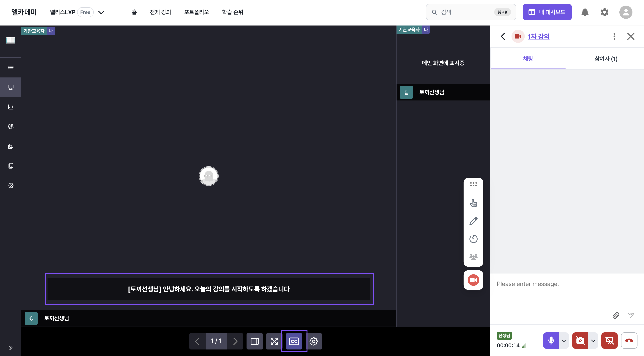Open 학습 순위 menu
The height and width of the screenshot is (356, 644).
click(x=233, y=12)
